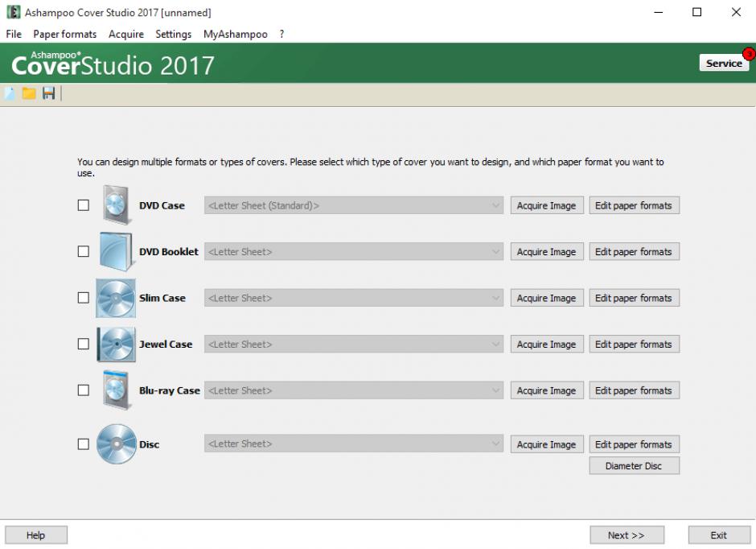Edit paper formats for Jewel Case
Viewport: 756px width, 549px height.
click(x=634, y=344)
